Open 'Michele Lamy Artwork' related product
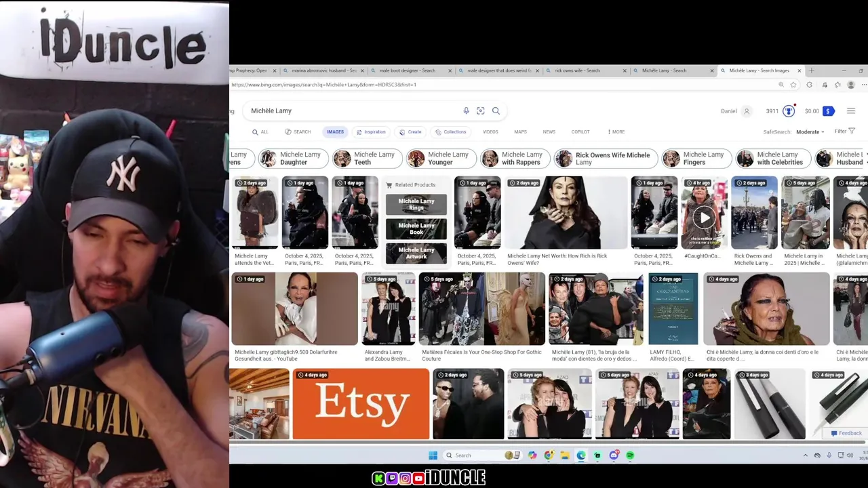This screenshot has height=488, width=868. click(x=416, y=253)
